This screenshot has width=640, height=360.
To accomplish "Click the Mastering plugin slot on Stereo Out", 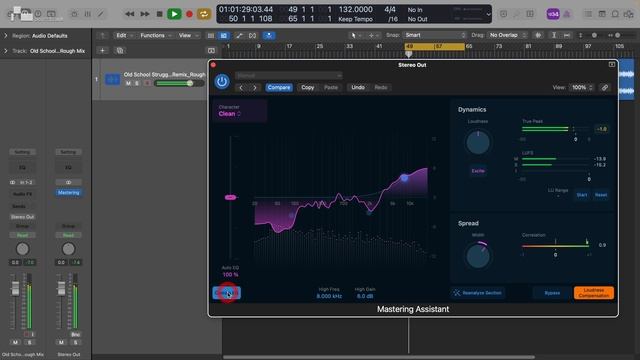I will click(69, 193).
